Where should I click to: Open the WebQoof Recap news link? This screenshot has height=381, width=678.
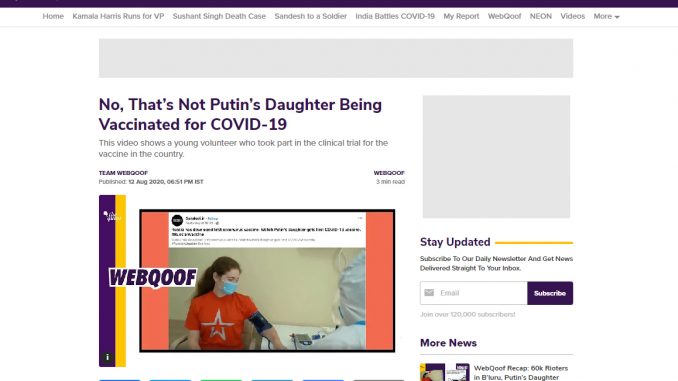[x=521, y=372]
